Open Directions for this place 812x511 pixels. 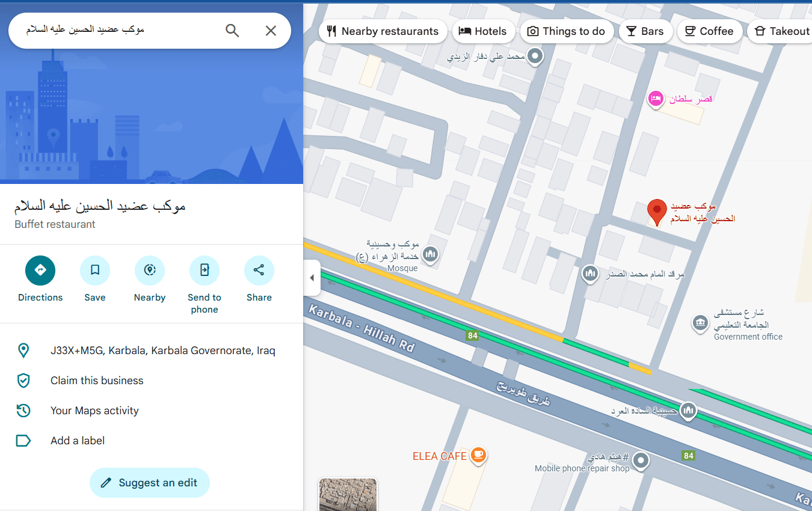tap(40, 271)
